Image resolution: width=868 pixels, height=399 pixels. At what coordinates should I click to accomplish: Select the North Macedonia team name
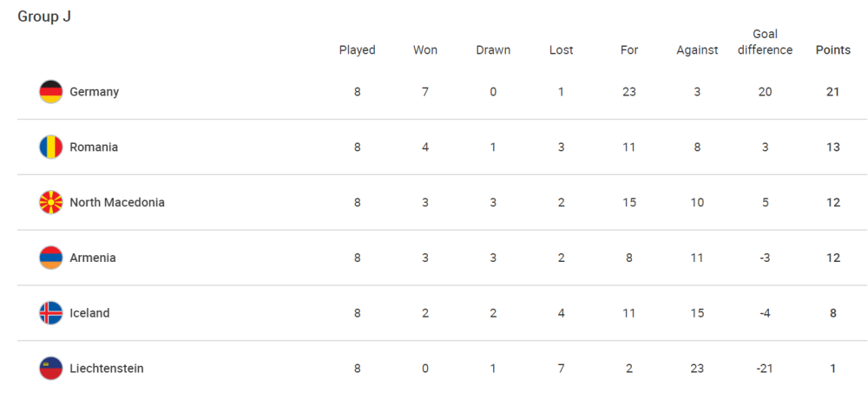coord(117,203)
